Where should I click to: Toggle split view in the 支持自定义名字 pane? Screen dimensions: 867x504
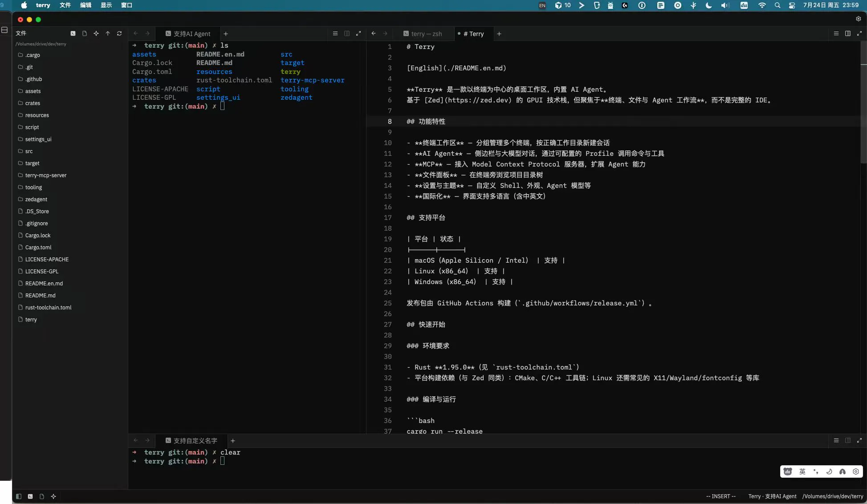(x=848, y=440)
